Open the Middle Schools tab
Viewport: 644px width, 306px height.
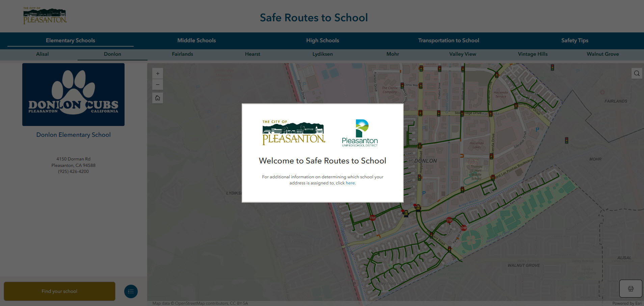click(x=196, y=41)
